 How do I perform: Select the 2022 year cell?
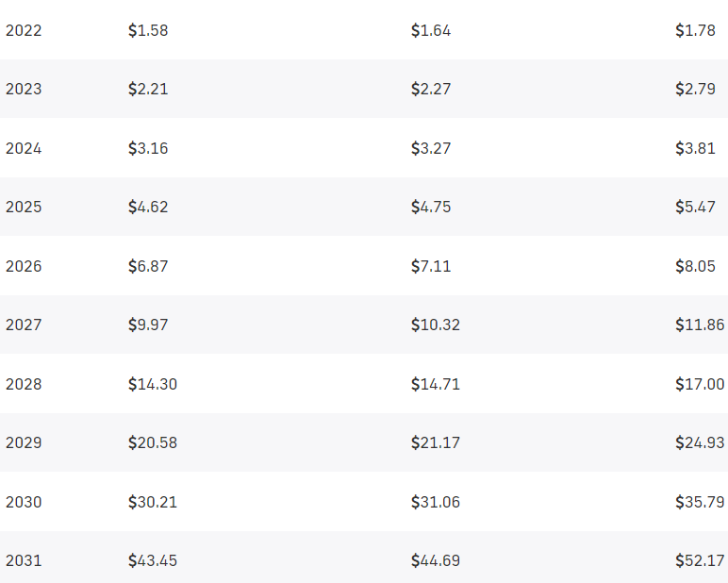point(24,31)
